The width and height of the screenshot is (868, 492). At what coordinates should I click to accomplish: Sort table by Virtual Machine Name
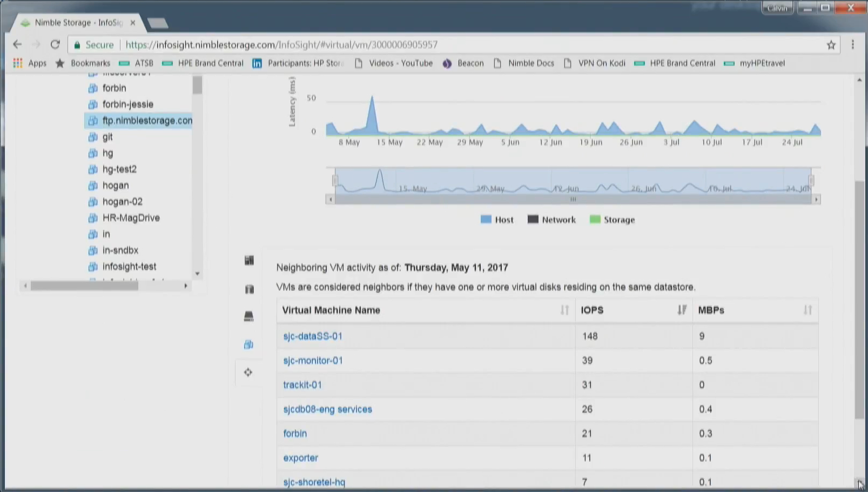564,310
